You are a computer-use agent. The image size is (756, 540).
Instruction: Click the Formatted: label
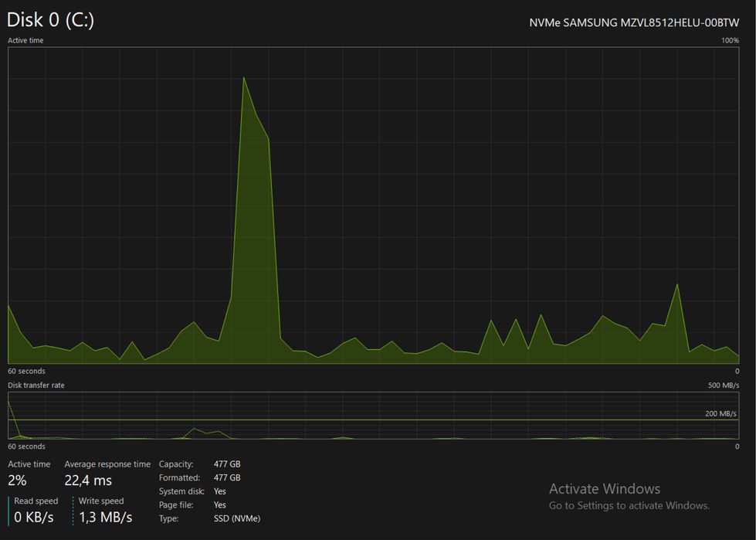tap(179, 477)
